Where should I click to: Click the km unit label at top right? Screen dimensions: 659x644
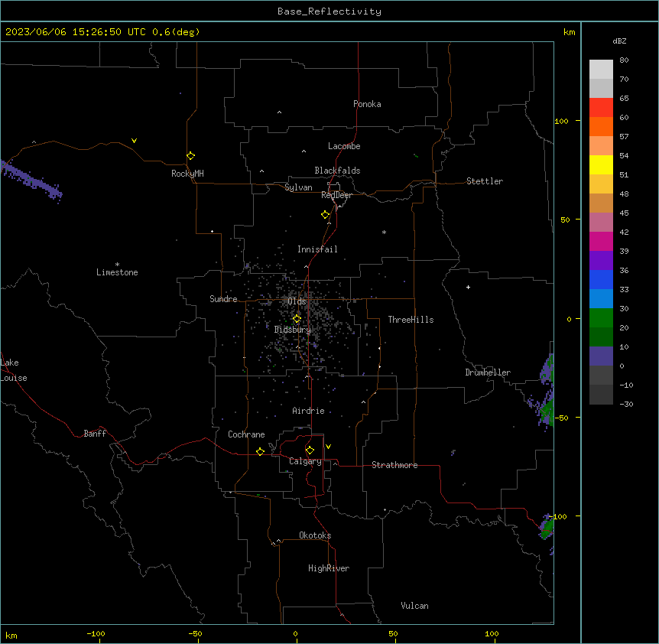click(570, 32)
